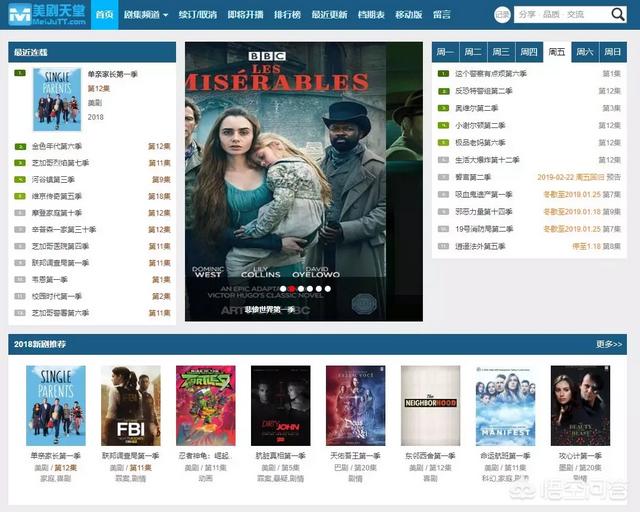Open 邪恶力量第十四季 in Friday schedule
Image resolution: width=640 pixels, height=512 pixels.
pyautogui.click(x=484, y=211)
